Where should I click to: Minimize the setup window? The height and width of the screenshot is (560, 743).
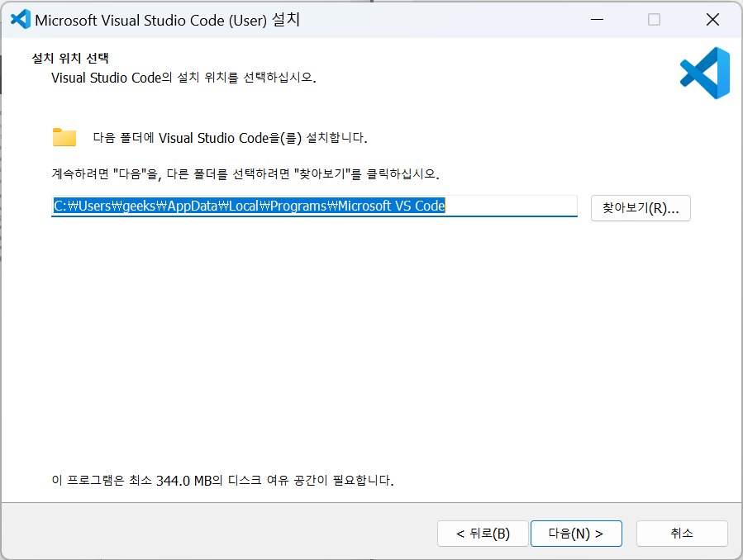point(597,19)
